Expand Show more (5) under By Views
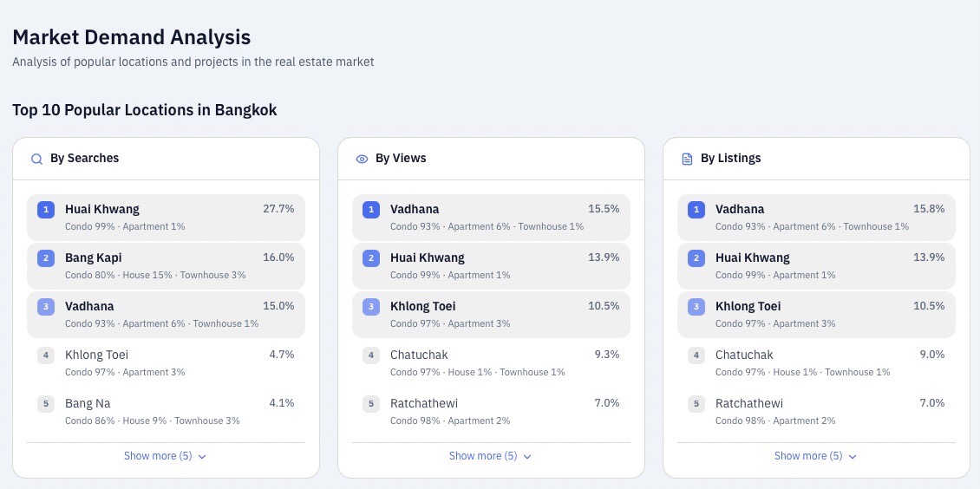The height and width of the screenshot is (489, 980). tap(491, 456)
